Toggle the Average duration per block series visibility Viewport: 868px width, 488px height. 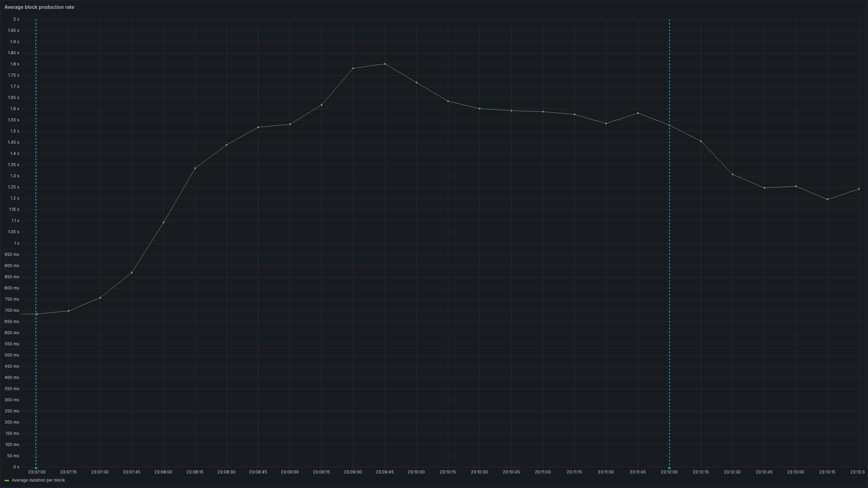(38, 480)
